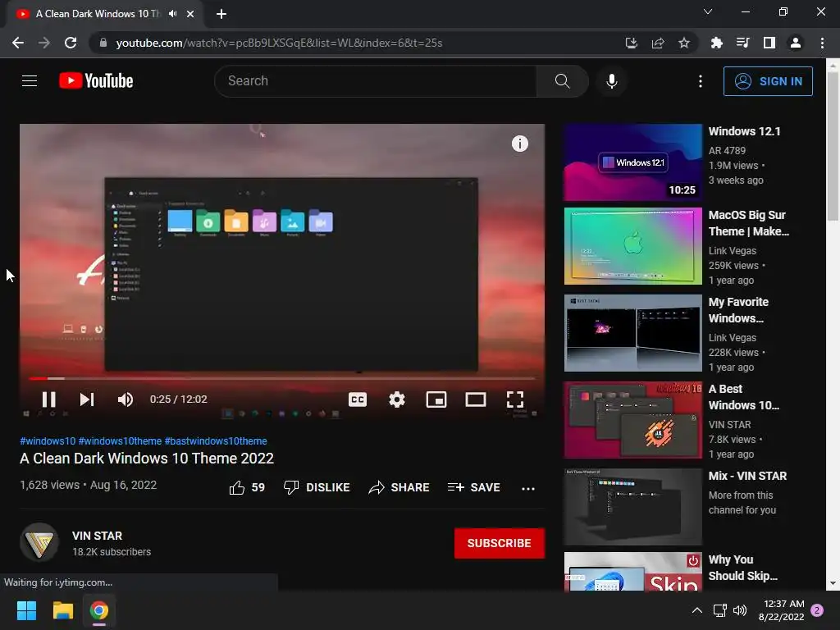840x630 pixels.
Task: Go to YouTube home via logo
Action: click(x=96, y=81)
